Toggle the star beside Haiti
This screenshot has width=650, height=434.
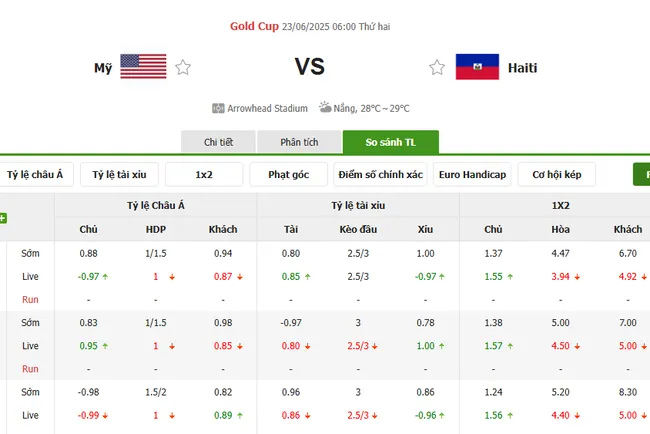(x=437, y=68)
